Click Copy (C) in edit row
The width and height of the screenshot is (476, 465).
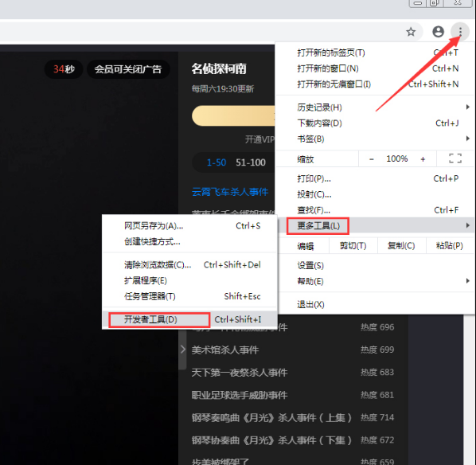click(401, 245)
